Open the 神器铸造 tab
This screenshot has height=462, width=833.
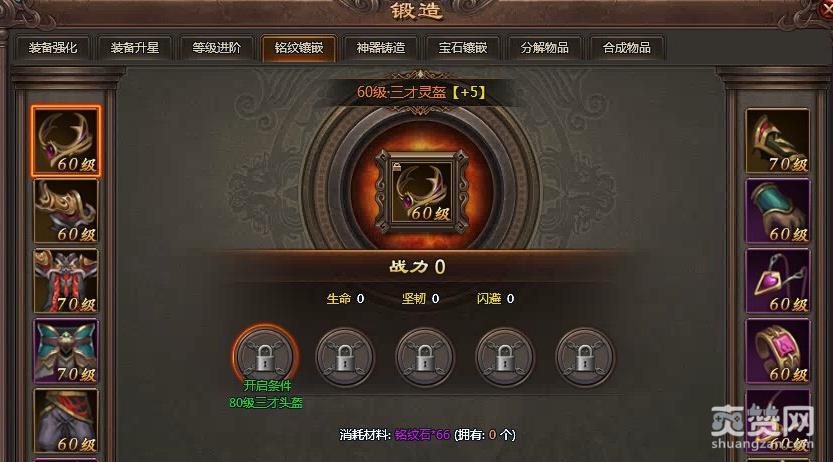(x=381, y=48)
